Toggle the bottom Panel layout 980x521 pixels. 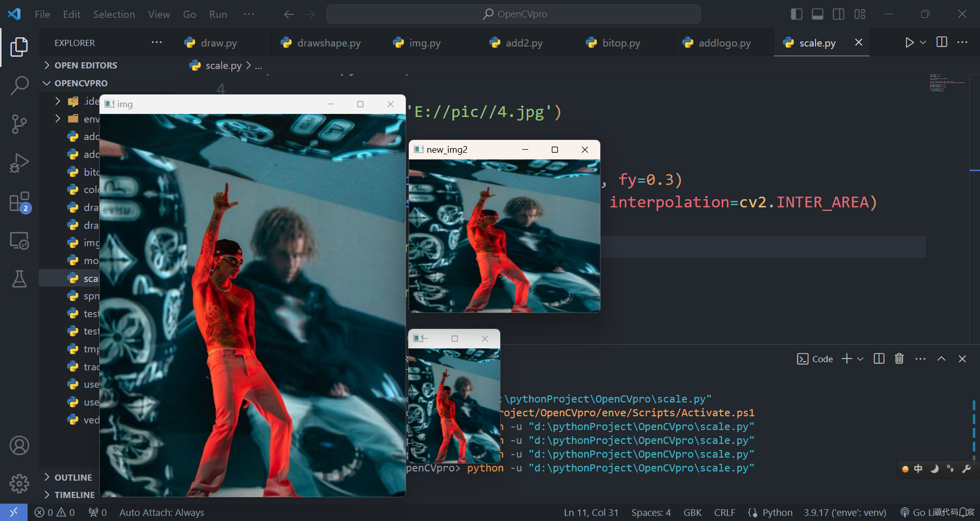tap(817, 14)
